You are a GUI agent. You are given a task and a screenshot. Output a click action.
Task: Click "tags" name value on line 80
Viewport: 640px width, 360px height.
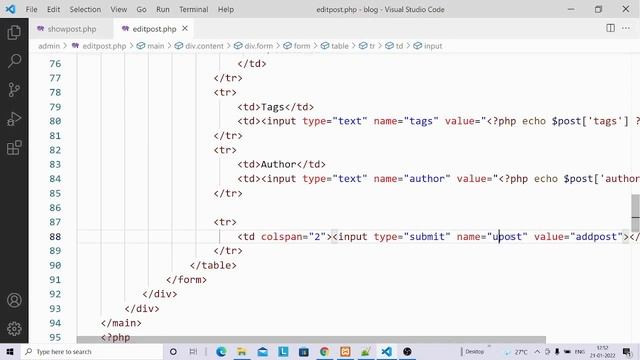point(421,121)
